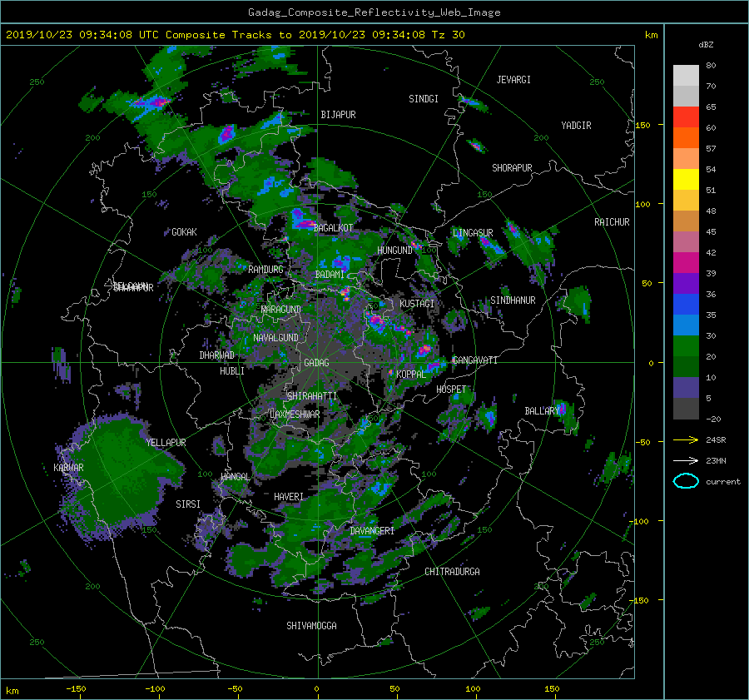Click the NARAGUND place name
Image resolution: width=749 pixels, height=700 pixels.
[x=280, y=310]
